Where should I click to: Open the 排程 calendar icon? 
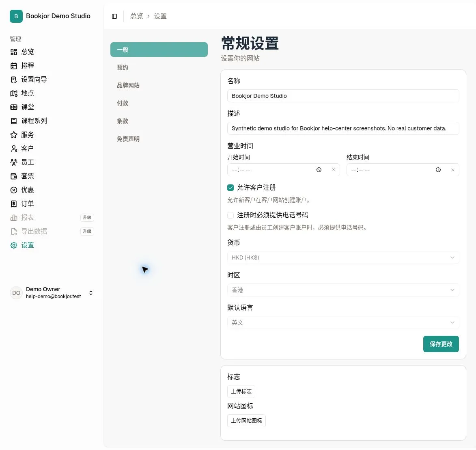(14, 66)
